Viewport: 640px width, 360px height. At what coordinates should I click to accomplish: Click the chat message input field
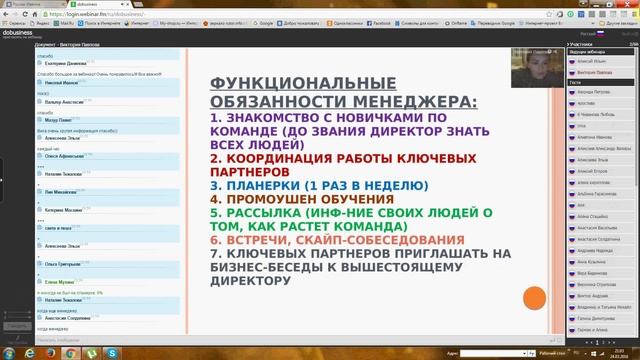292,340
